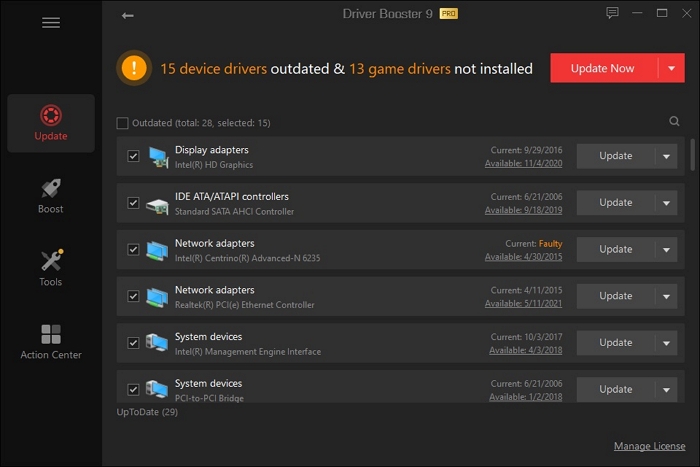Screen dimensions: 700x467
Task: Click Current: 4/11/2015 date text
Action: tap(527, 290)
